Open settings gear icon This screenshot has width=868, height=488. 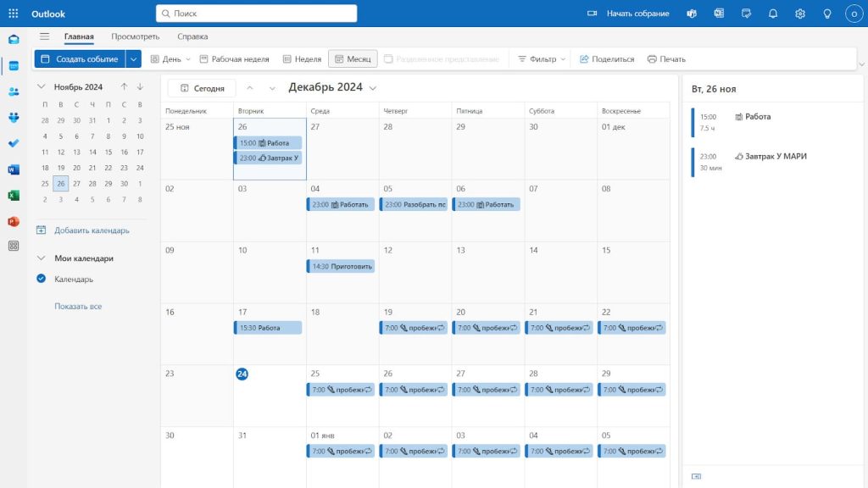point(800,14)
